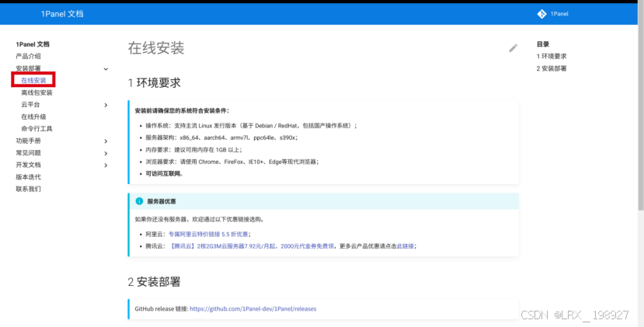Image resolution: width=644 pixels, height=327 pixels.
Task: Go to 在线升级 in the sidebar
Action: tap(33, 117)
